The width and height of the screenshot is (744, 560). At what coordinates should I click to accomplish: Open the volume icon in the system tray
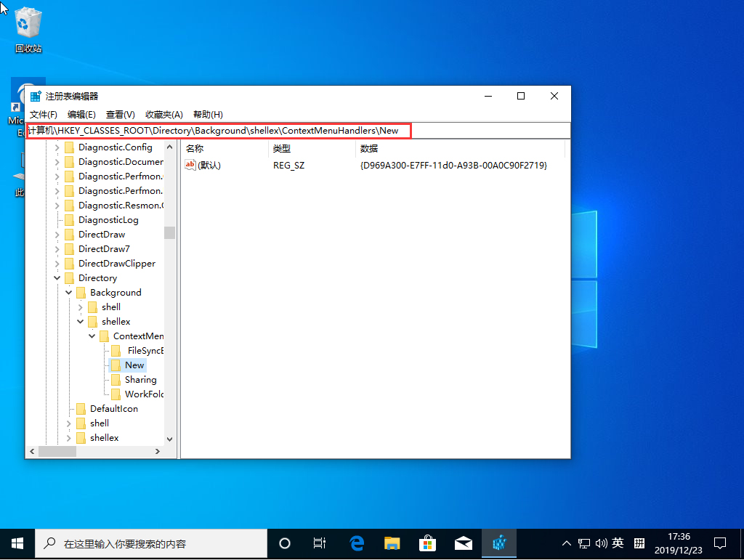coord(599,543)
